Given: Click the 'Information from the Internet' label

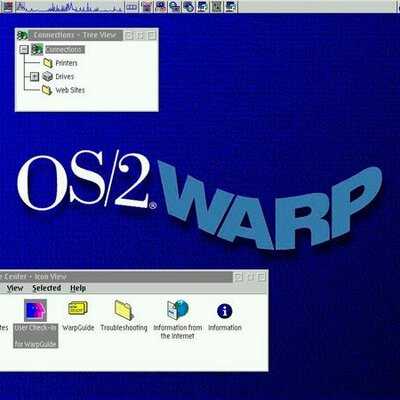Looking at the screenshot, I should click(x=178, y=332).
